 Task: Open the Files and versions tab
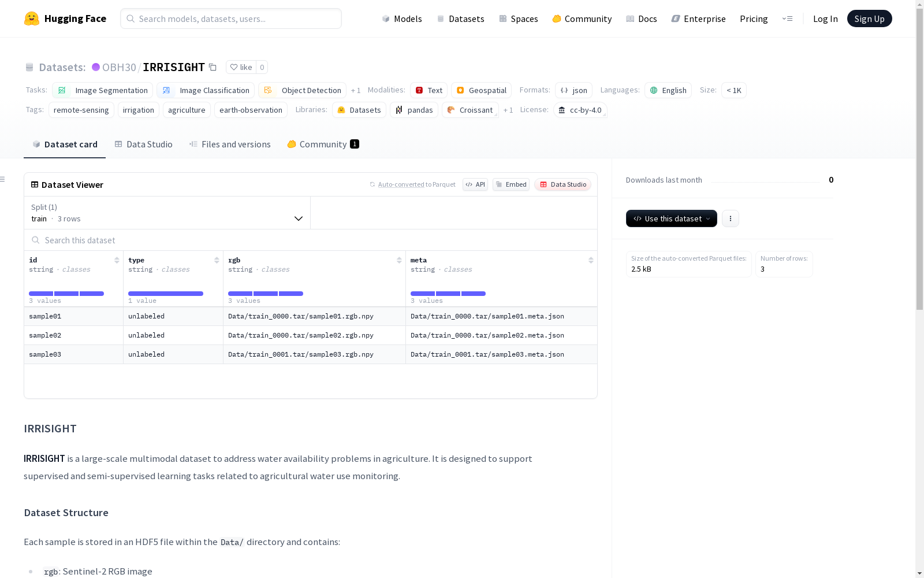click(230, 144)
